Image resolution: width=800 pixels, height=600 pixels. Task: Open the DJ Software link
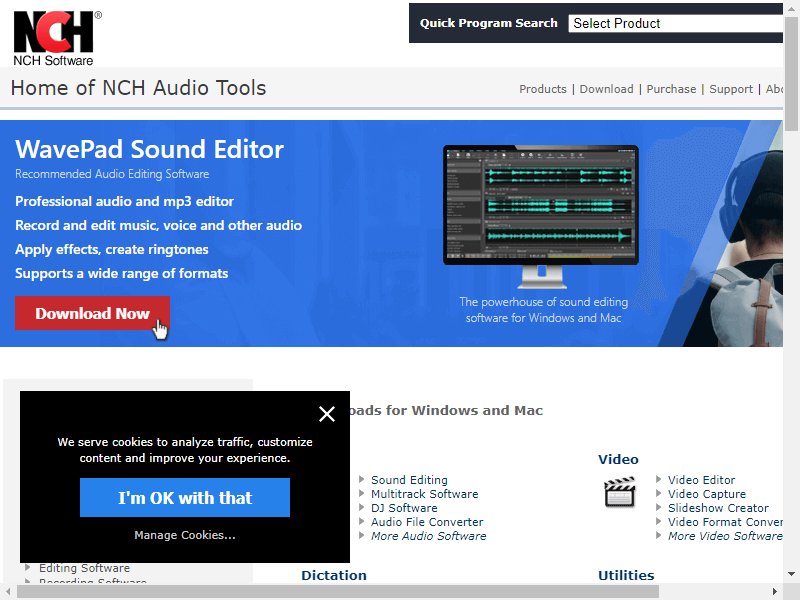click(x=404, y=508)
